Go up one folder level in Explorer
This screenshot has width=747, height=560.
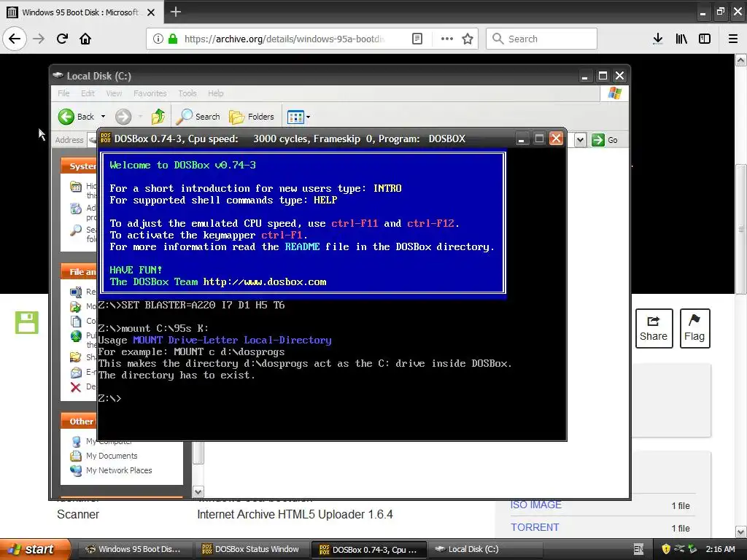pos(158,116)
